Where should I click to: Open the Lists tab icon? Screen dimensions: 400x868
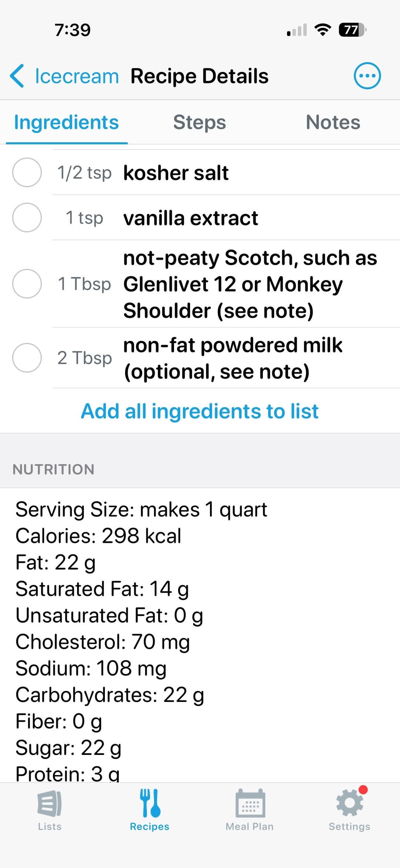point(50,804)
